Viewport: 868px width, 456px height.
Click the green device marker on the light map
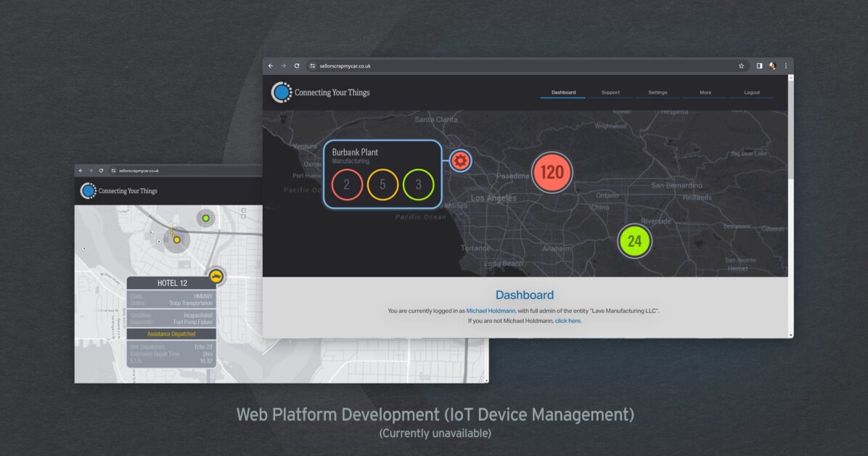[x=206, y=218]
